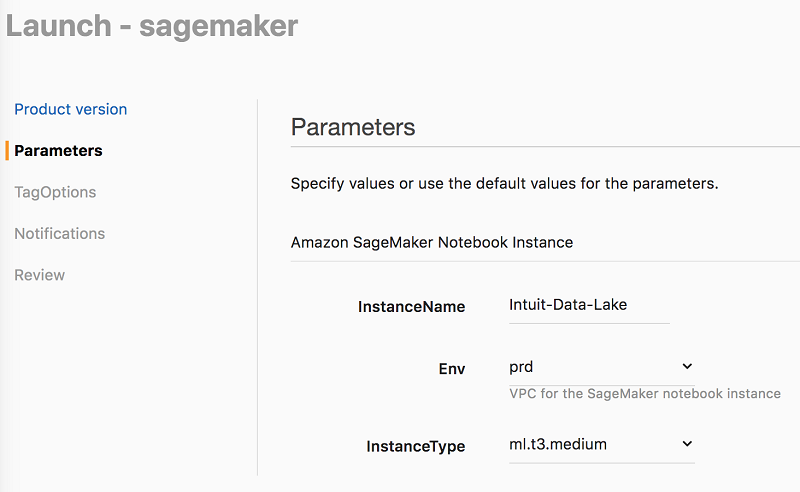Switch to the Notifications step
This screenshot has width=800, height=492.
(x=59, y=233)
